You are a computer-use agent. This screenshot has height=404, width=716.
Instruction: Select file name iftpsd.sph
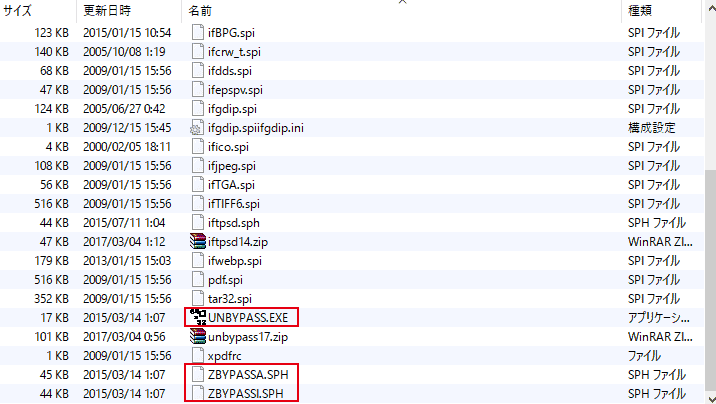pyautogui.click(x=234, y=223)
